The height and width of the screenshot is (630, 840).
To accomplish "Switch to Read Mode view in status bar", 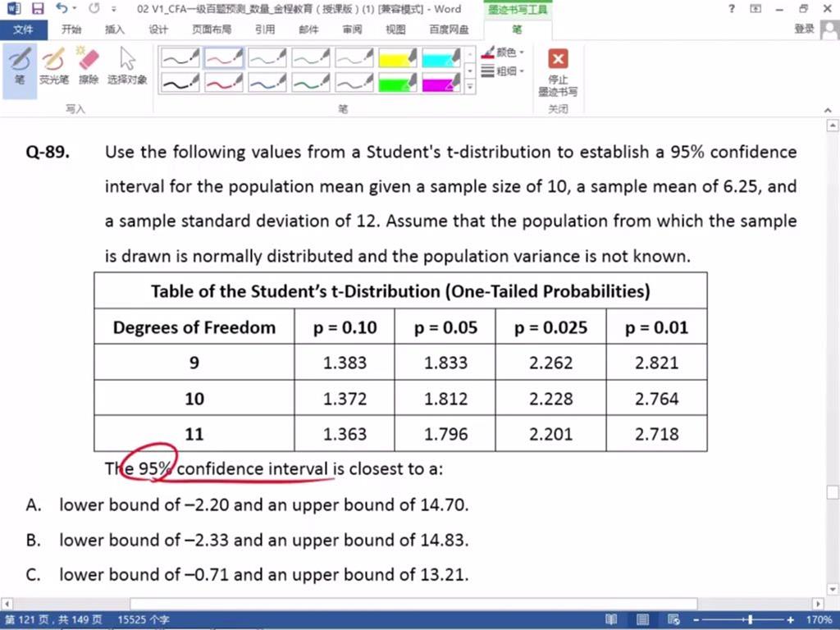I will (611, 619).
